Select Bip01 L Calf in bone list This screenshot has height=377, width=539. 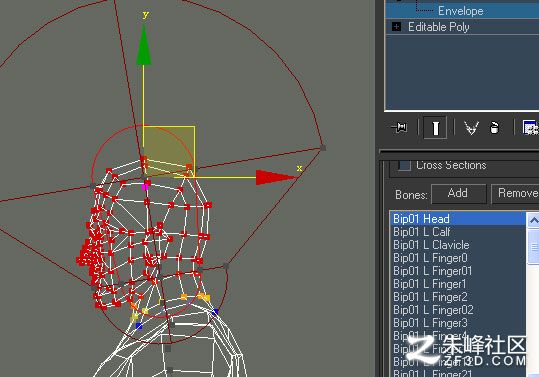click(458, 232)
